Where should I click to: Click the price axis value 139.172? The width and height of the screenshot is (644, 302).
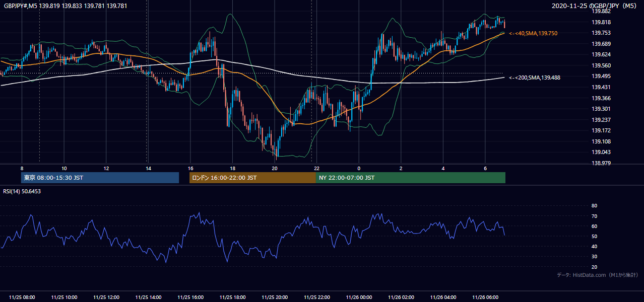601,130
